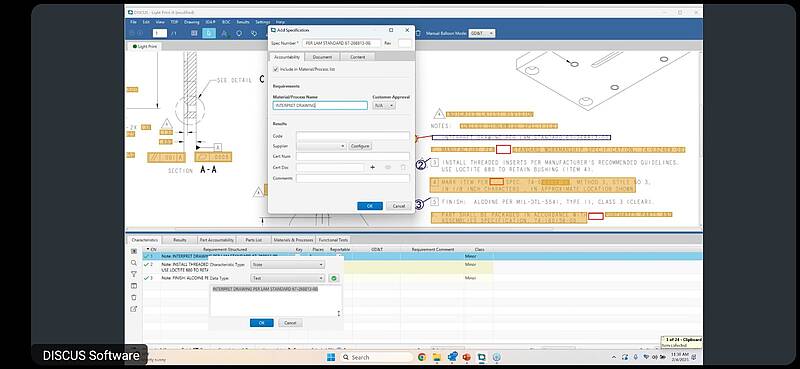
Task: Open the Materials & Processes tab
Action: click(x=293, y=240)
